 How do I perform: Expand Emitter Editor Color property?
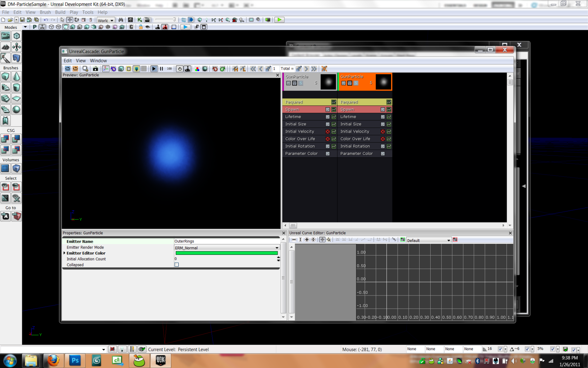click(x=64, y=253)
